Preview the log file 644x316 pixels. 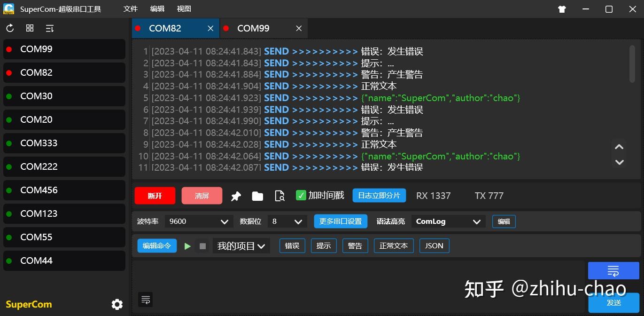coord(279,196)
